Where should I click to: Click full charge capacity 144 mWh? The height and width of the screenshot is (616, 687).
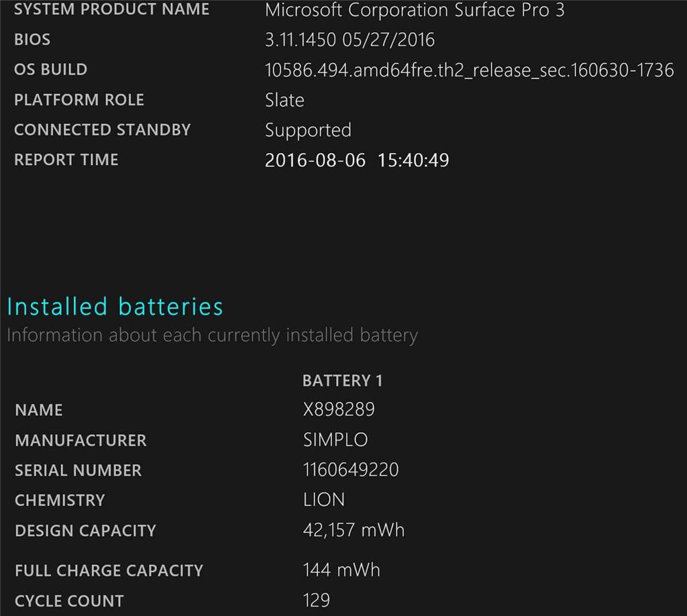coord(341,570)
